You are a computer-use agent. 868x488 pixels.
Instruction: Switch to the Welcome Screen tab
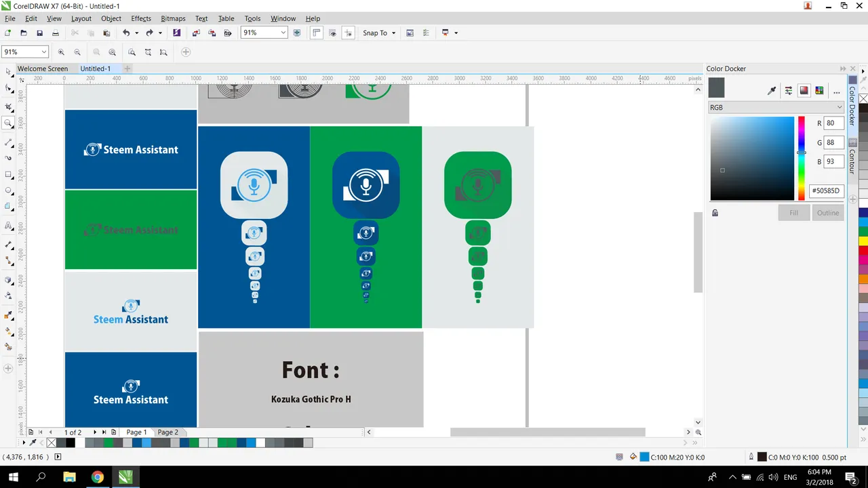point(43,68)
